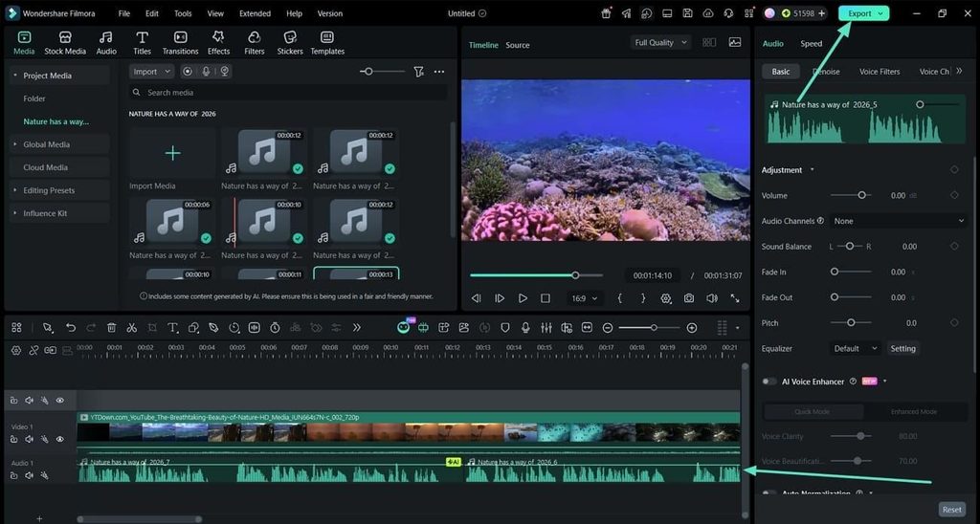The height and width of the screenshot is (524, 980).
Task: Switch to the Voice Filters tab
Action: (880, 71)
